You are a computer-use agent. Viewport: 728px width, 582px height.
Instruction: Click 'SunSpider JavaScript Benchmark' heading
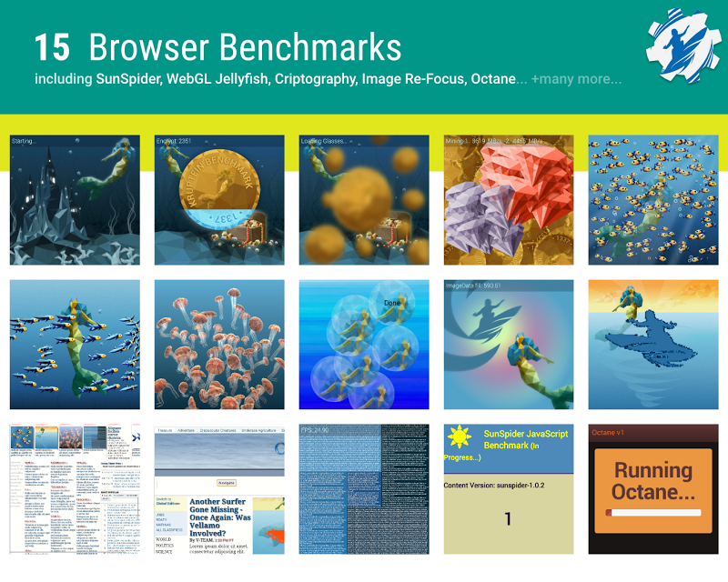pos(526,439)
